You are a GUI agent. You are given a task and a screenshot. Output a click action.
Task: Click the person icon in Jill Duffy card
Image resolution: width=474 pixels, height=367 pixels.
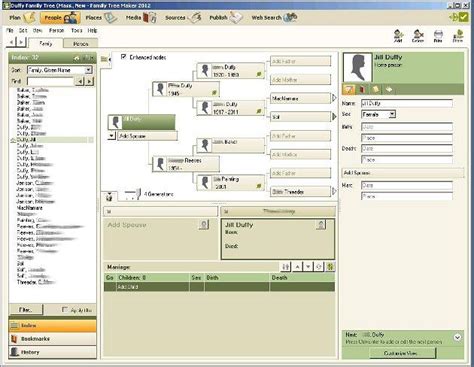point(321,225)
